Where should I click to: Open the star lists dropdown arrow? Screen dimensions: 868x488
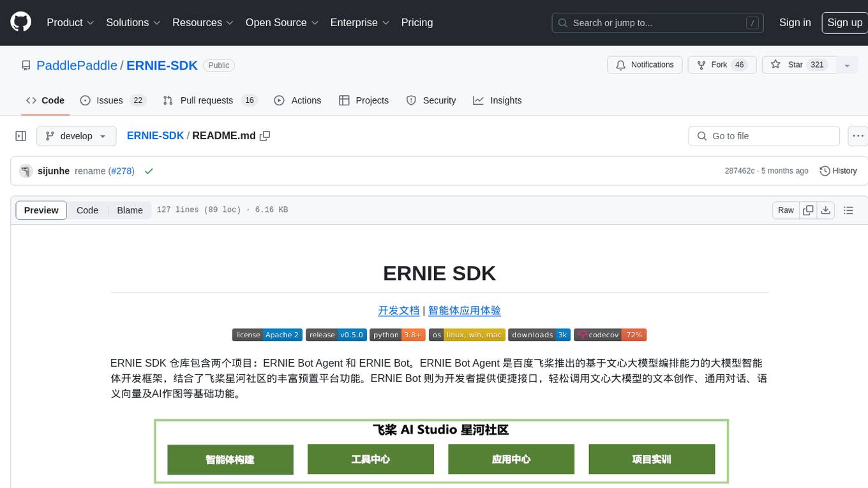(x=847, y=65)
